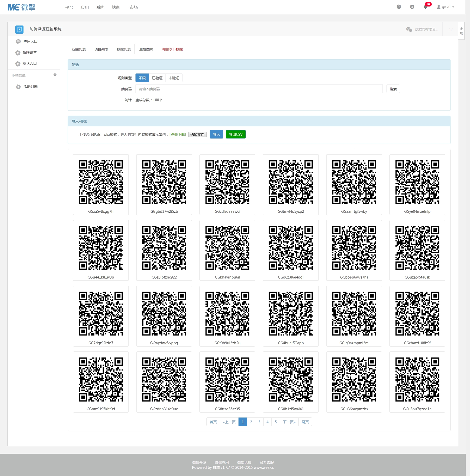
Task: Open the help question mark icon
Action: pos(399,7)
